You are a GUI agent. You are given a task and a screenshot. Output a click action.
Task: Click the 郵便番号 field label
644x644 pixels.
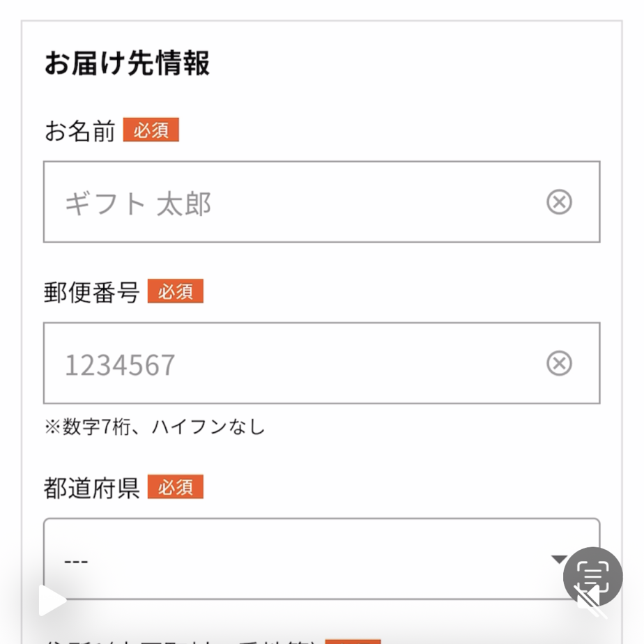tap(91, 292)
